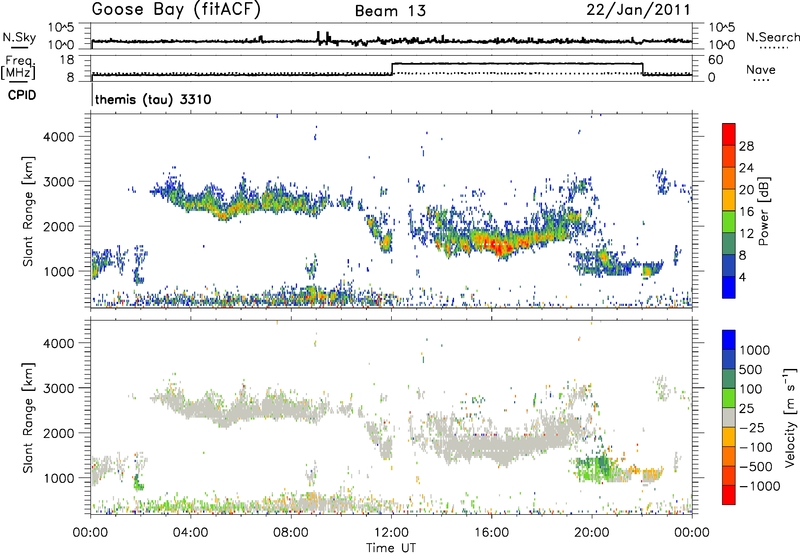Viewport: 800px width, 554px height.
Task: Click the green velocity patch near 20:00
Action: [x=594, y=468]
